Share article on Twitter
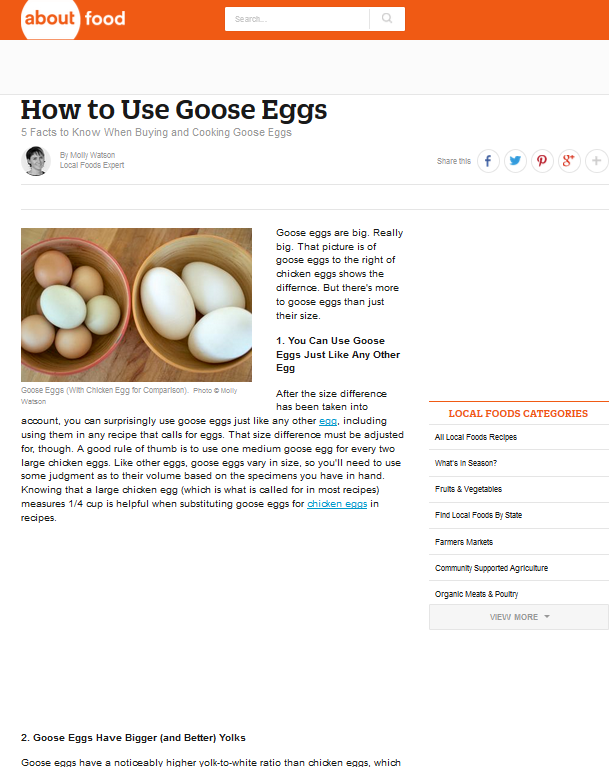 (515, 160)
